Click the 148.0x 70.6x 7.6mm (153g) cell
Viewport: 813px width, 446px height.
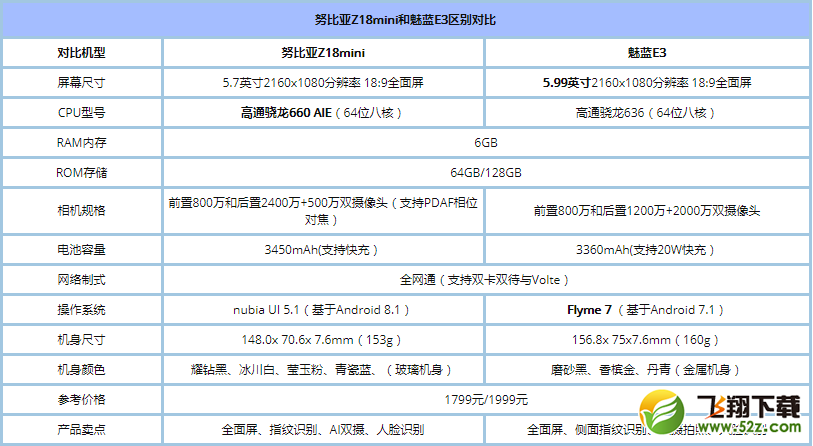(324, 340)
